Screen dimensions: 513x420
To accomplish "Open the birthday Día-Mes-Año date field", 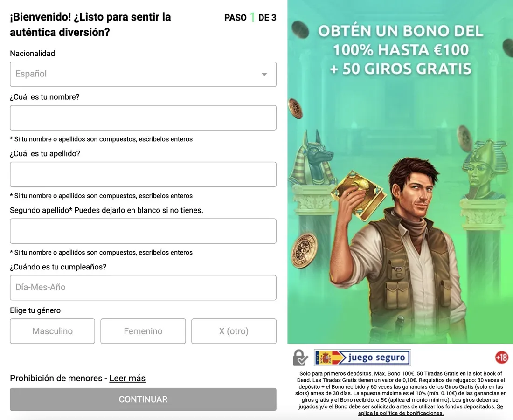I will pyautogui.click(x=143, y=288).
